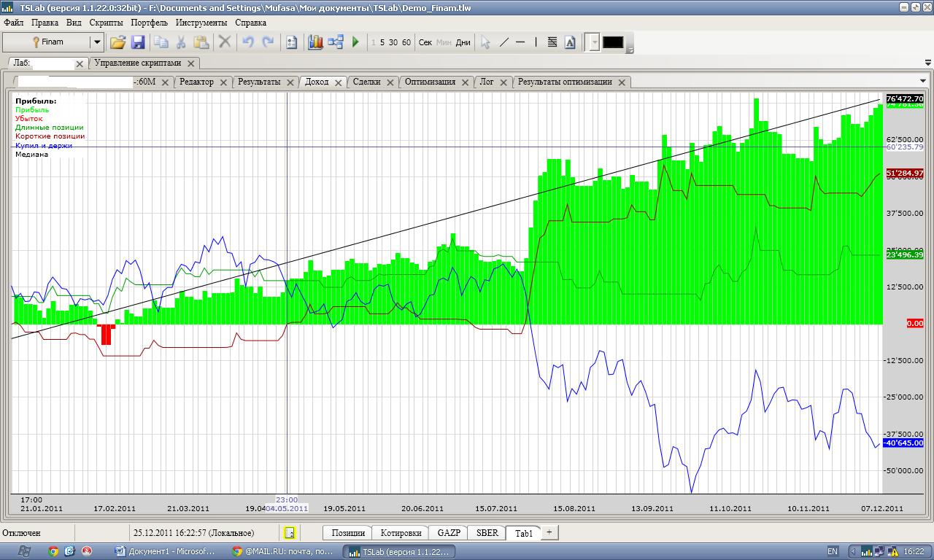Choose the text annotation tool
This screenshot has height=560, width=934.
(x=570, y=42)
